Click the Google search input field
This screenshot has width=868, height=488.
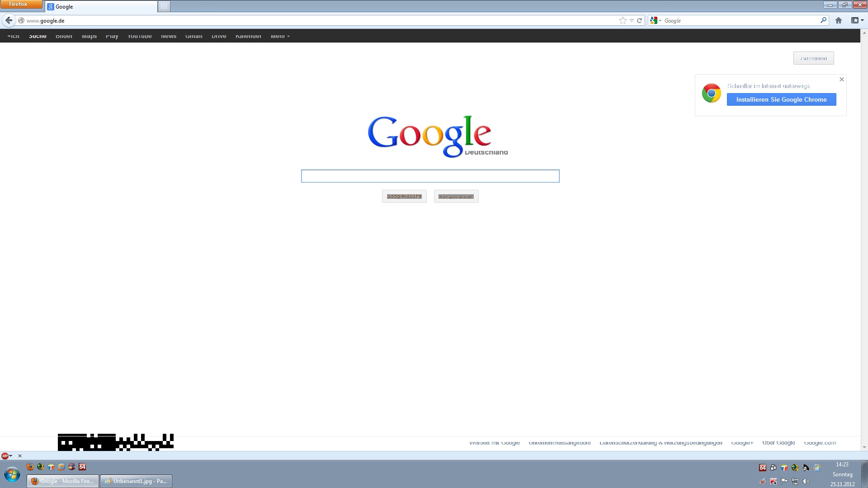(430, 176)
